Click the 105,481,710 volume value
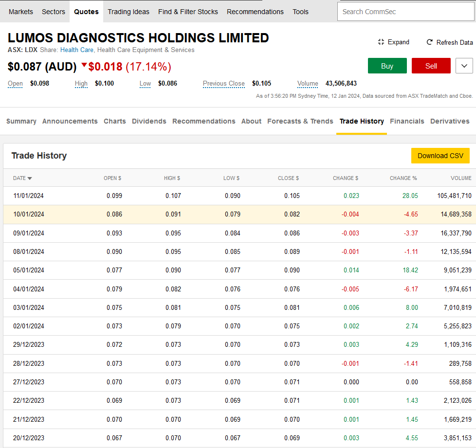The image size is (476, 448). coord(454,196)
